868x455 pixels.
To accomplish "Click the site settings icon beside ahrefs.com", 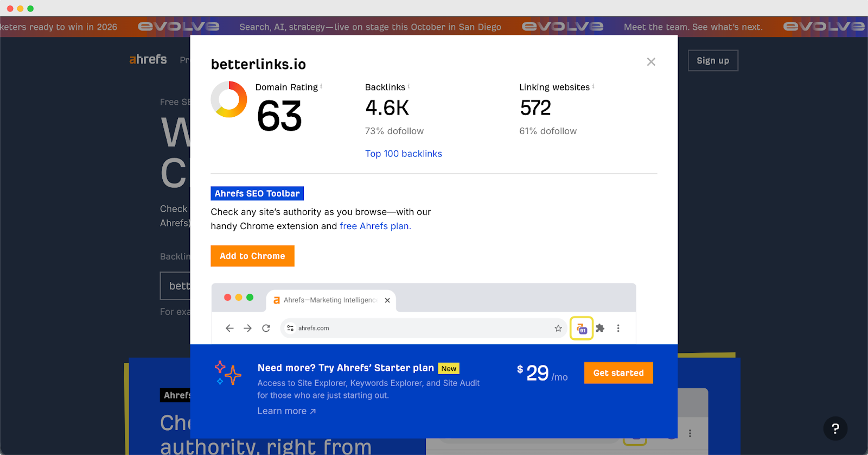I will point(290,328).
